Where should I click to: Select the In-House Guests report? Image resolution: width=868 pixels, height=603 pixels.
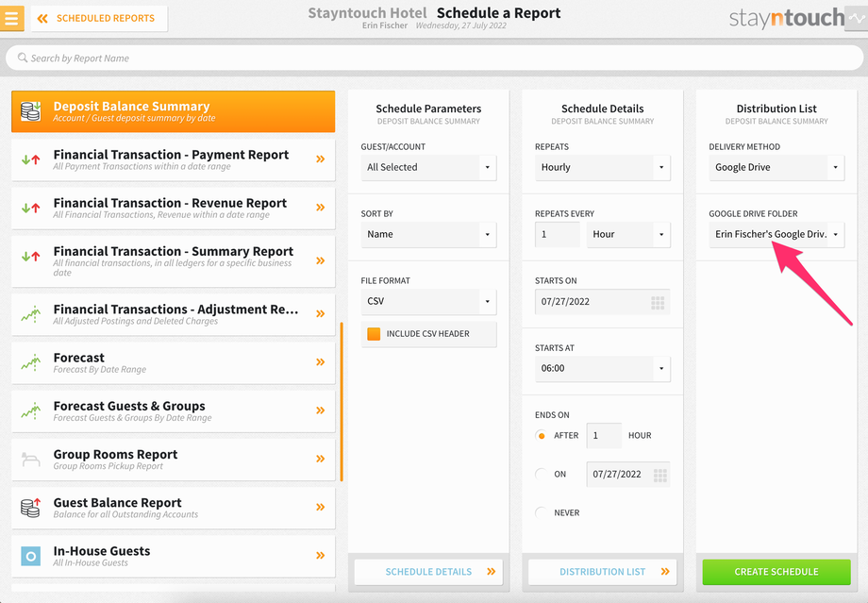click(174, 556)
